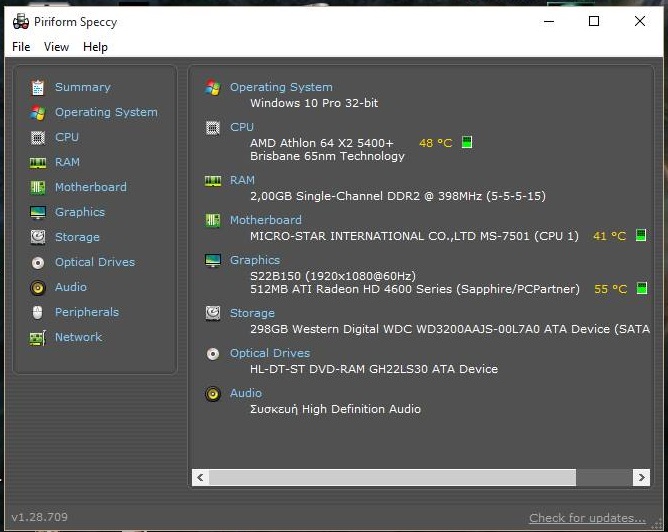Open the View menu
This screenshot has height=532, width=668.
[56, 47]
